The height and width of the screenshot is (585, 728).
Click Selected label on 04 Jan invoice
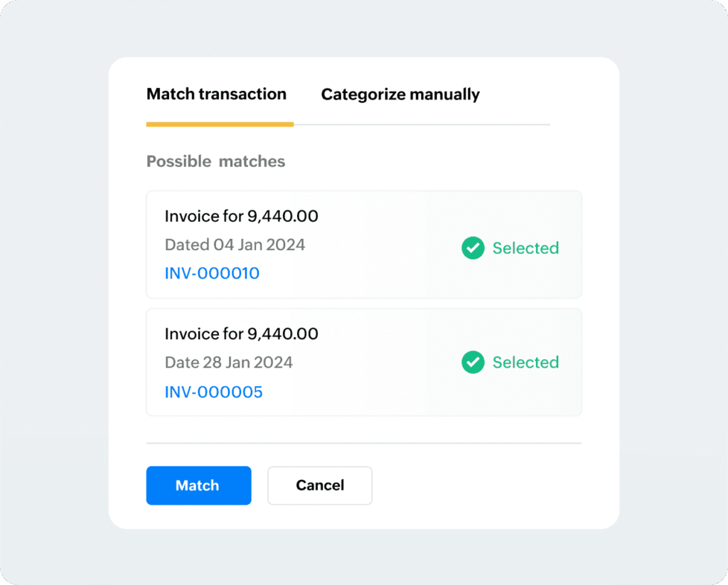(525, 248)
